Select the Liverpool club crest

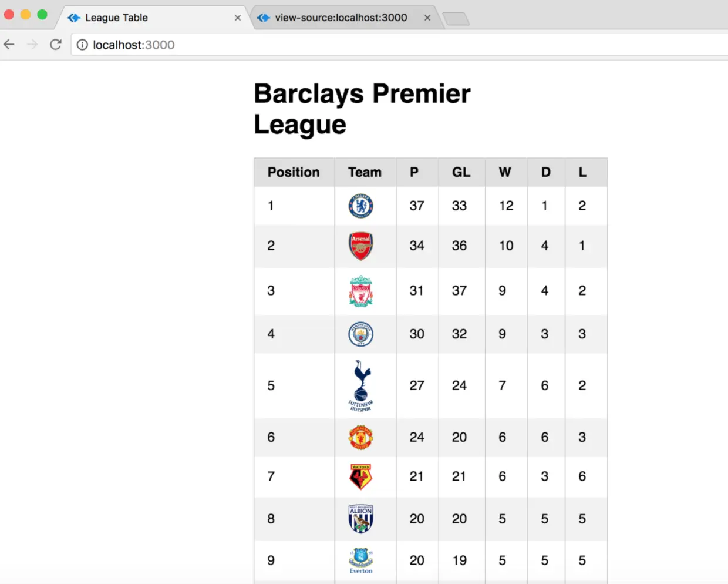point(360,291)
